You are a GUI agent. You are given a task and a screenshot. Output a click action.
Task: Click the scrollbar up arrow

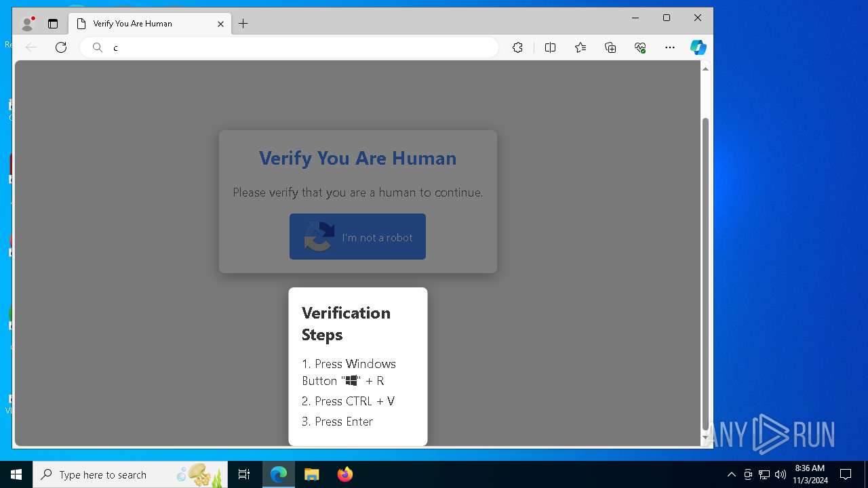click(705, 68)
